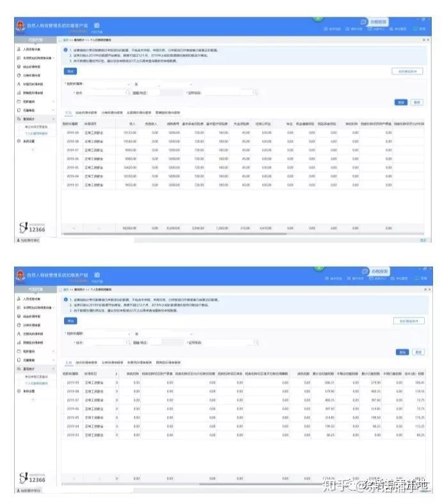Screen dimensions: 442x504
Task: Click blue info icon in top window notice
Action: click(65, 50)
